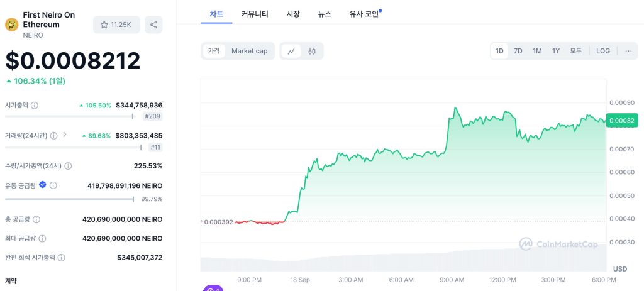Toggle LOG scale on chart
644x291 pixels.
click(x=603, y=51)
